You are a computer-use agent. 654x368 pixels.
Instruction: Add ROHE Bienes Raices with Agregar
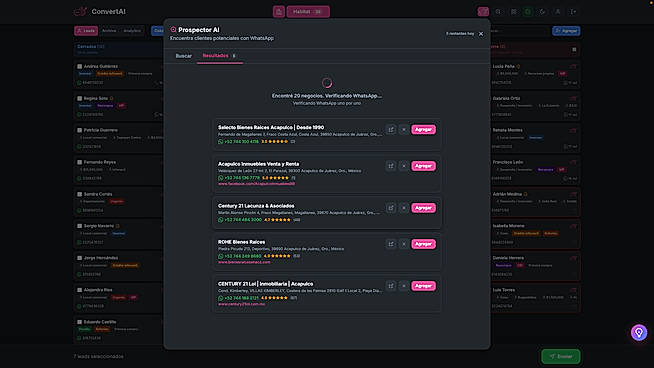(x=423, y=244)
